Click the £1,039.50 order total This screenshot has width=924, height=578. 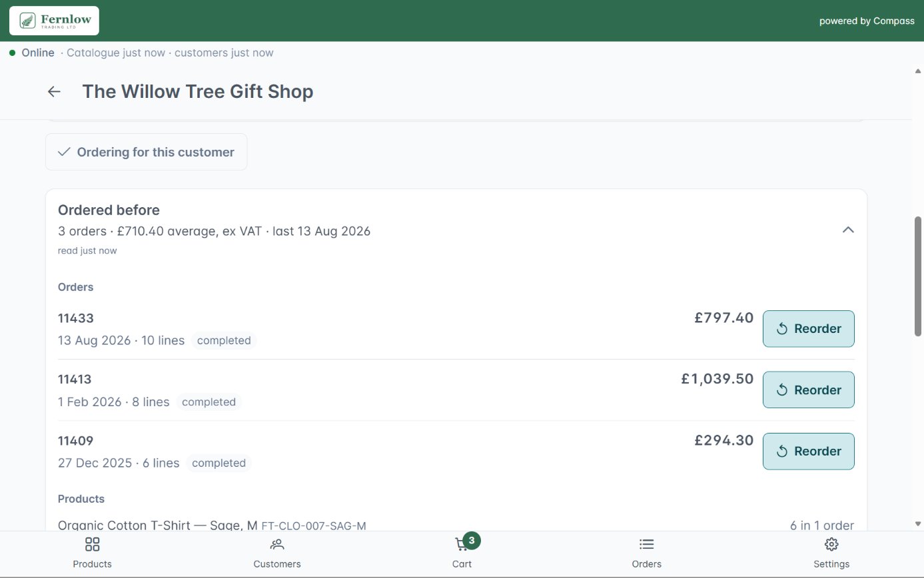(717, 379)
